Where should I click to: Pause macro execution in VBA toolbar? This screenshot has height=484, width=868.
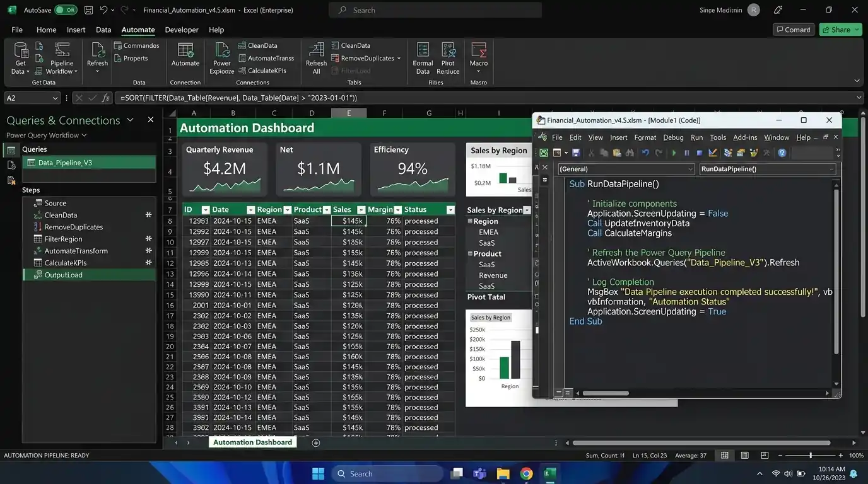(687, 153)
